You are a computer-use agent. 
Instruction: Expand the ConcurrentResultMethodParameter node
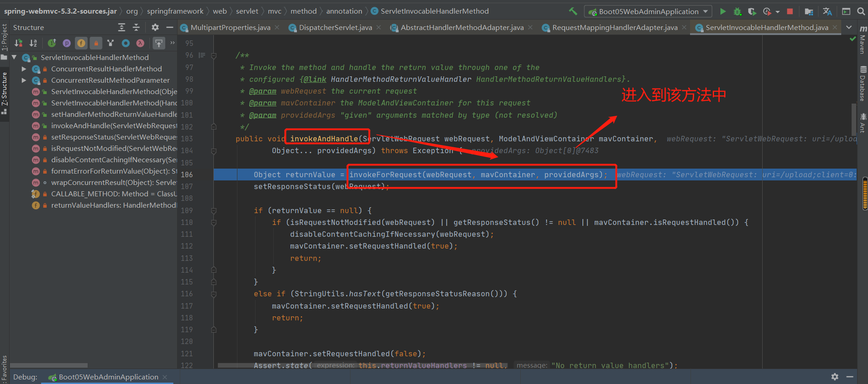click(24, 80)
